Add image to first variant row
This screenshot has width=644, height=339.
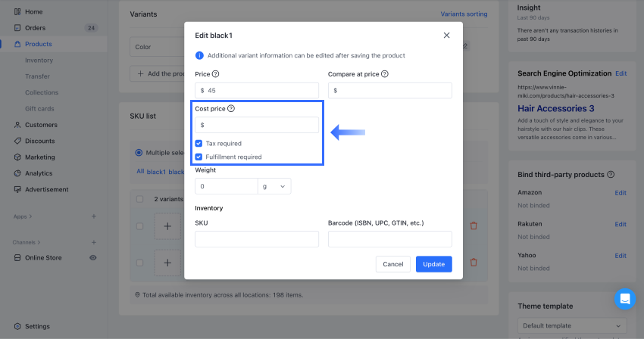[167, 226]
